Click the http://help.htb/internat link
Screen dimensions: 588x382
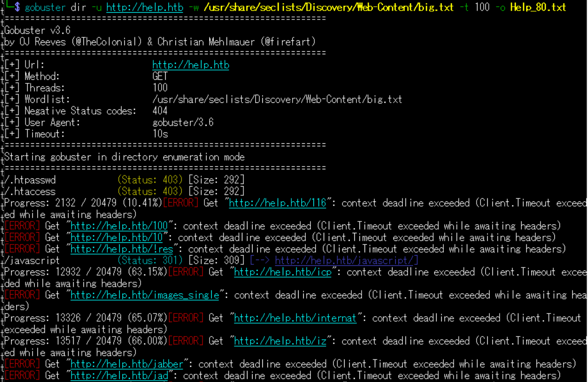(x=295, y=318)
